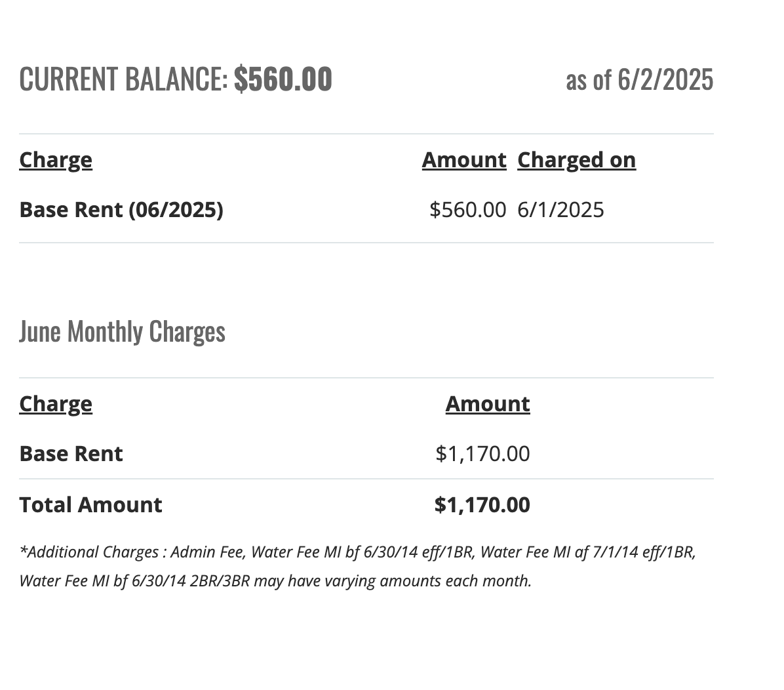The width and height of the screenshot is (784, 690).
Task: Click the bold $1,170.00 total amount
Action: (x=482, y=505)
